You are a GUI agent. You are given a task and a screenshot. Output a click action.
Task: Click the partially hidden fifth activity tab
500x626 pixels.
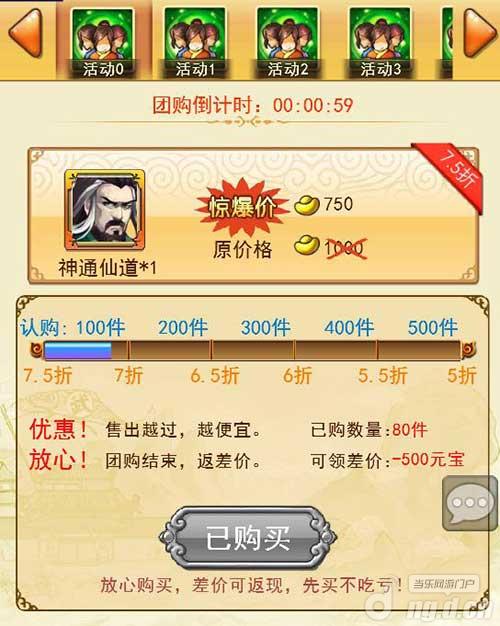click(447, 43)
